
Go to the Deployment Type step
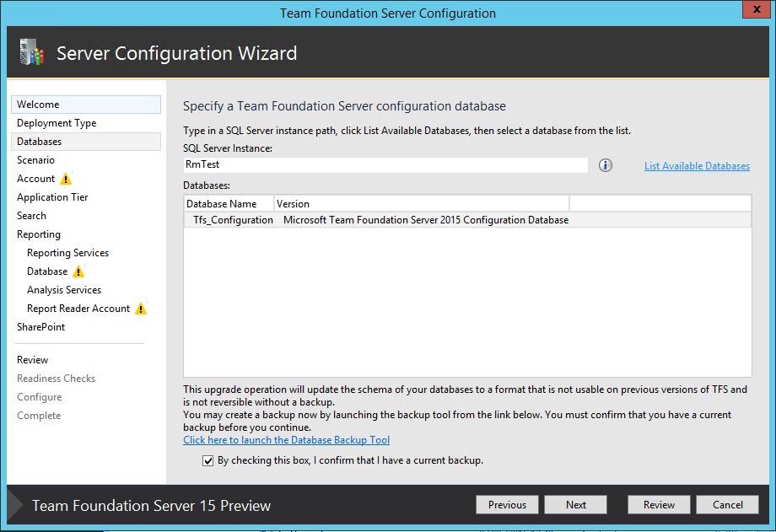[57, 123]
